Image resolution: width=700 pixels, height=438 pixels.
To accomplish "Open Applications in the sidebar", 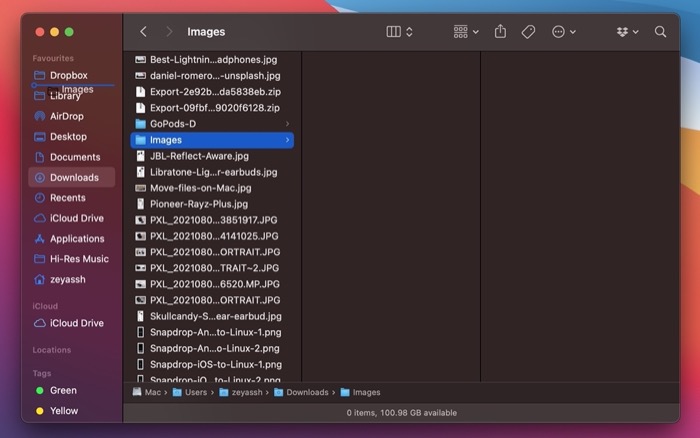I will [x=76, y=239].
